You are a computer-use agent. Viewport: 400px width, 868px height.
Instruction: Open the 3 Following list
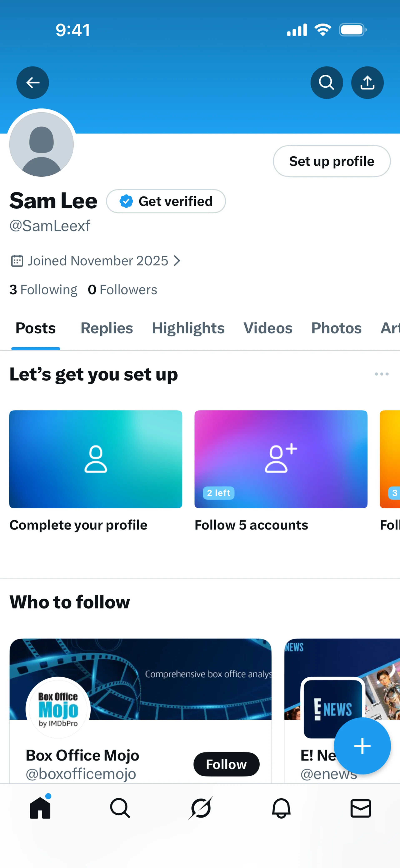coord(43,290)
